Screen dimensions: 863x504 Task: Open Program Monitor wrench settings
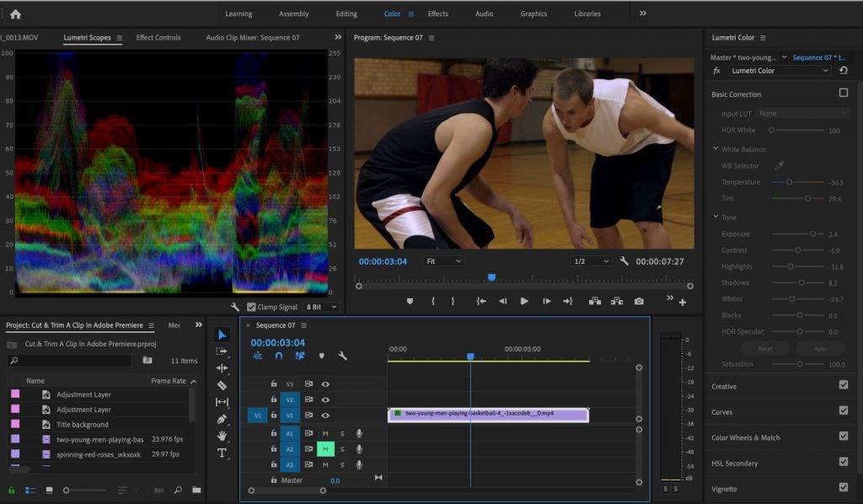624,260
